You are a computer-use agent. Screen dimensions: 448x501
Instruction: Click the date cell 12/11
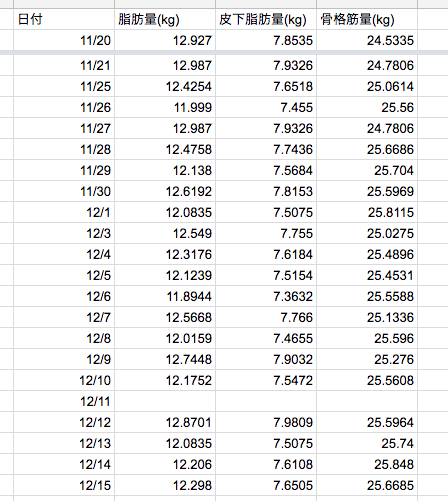[x=64, y=401]
